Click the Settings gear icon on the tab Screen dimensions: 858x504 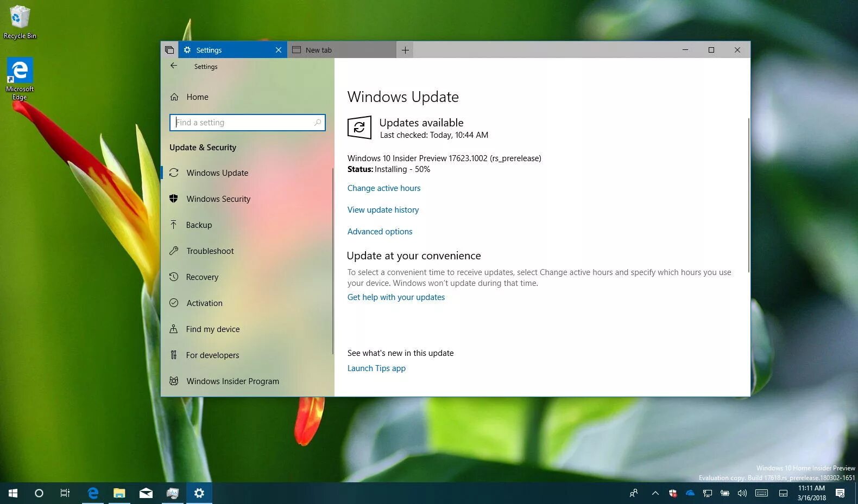click(187, 50)
